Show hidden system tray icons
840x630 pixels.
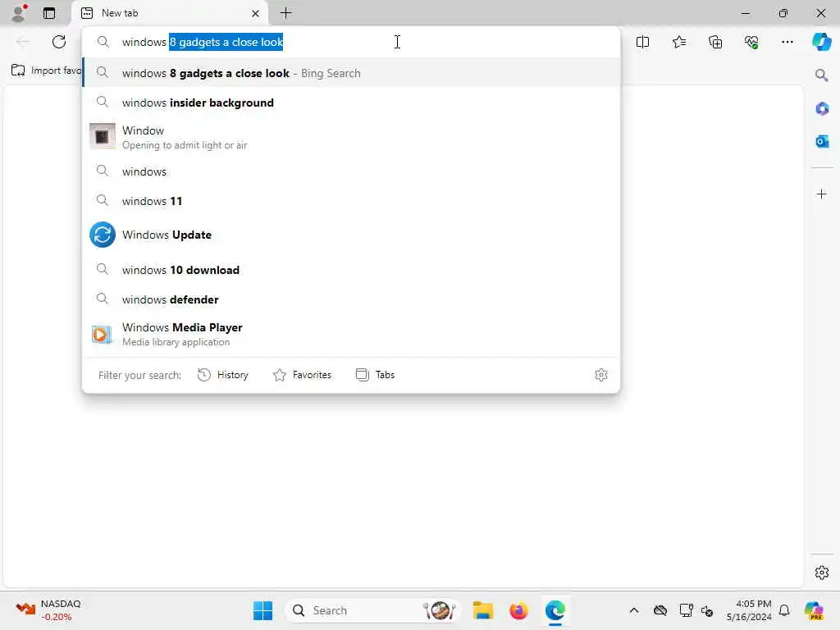[x=634, y=610]
